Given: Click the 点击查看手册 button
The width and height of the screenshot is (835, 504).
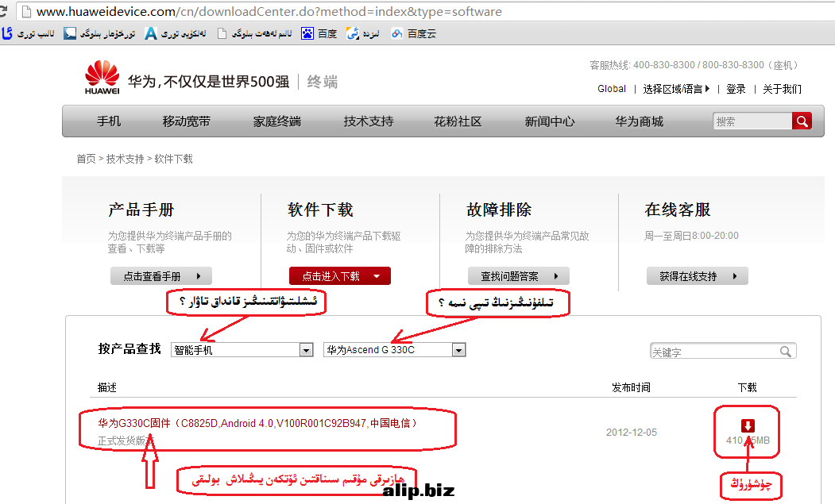Looking at the screenshot, I should tap(161, 276).
